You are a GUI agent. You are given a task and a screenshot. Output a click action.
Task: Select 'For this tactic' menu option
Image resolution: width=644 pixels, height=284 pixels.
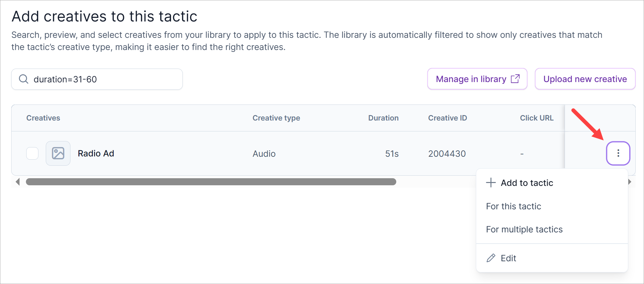513,206
